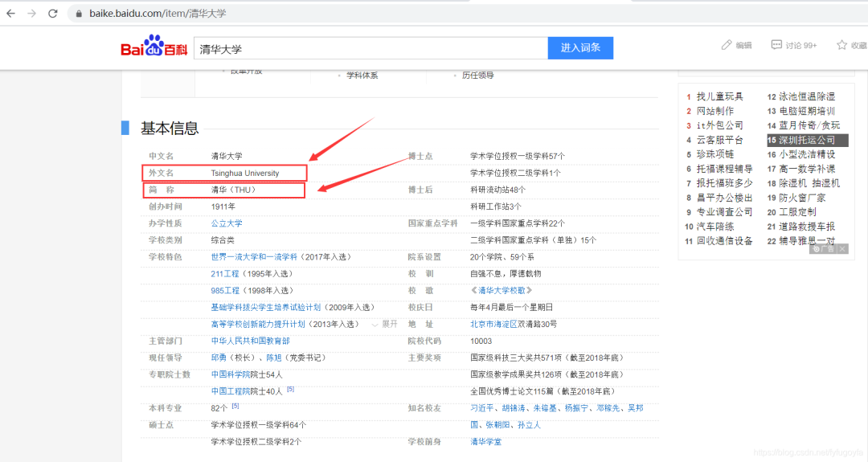This screenshot has width=868, height=462.
Task: Click the 进入词条 button
Action: click(580, 48)
